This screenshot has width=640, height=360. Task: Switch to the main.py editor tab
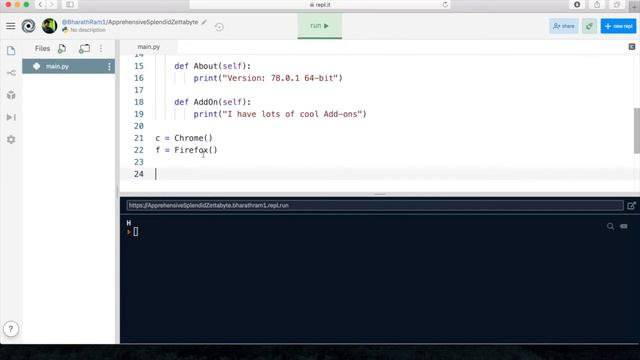tap(149, 47)
